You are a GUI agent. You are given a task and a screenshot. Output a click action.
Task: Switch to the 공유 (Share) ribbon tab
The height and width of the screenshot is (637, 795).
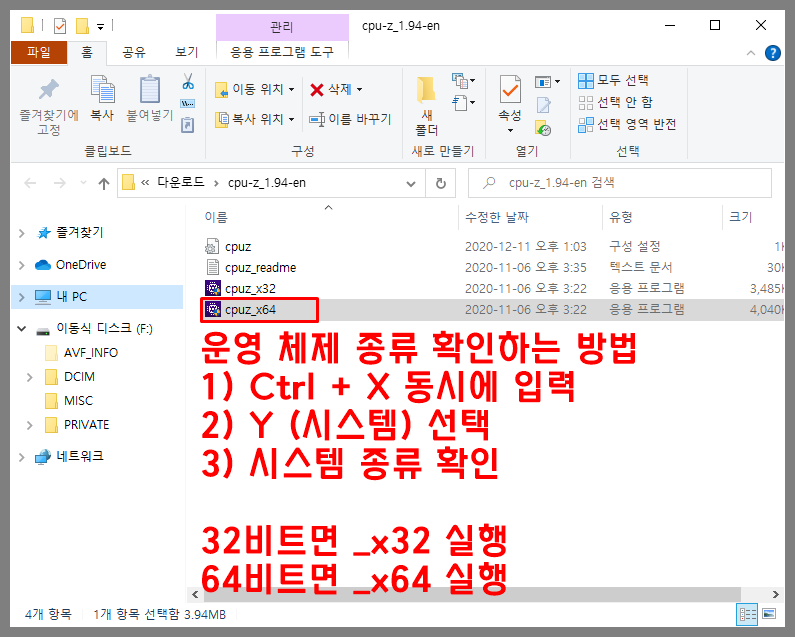(134, 52)
